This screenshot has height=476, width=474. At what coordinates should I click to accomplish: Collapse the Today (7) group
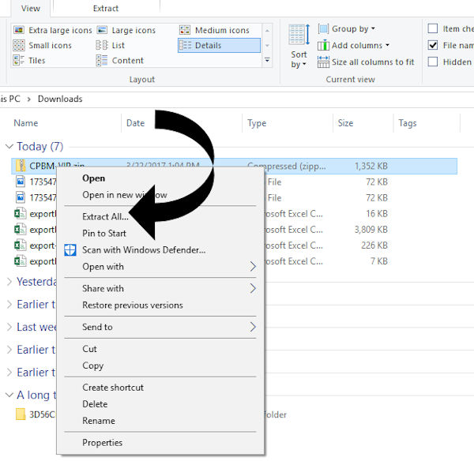tap(9, 147)
